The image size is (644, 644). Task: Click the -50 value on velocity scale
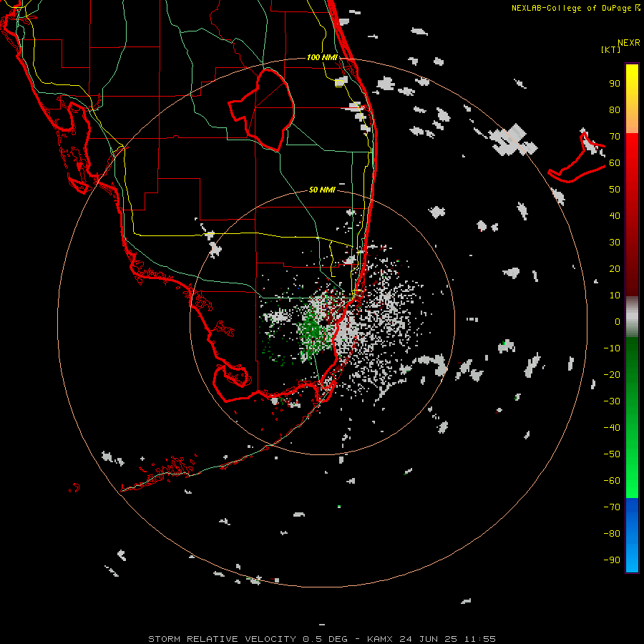tap(612, 454)
